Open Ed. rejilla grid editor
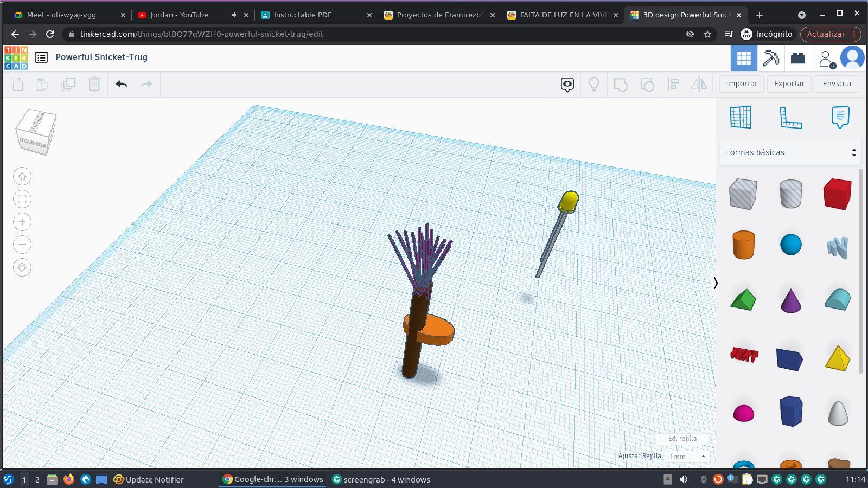 pos(682,438)
